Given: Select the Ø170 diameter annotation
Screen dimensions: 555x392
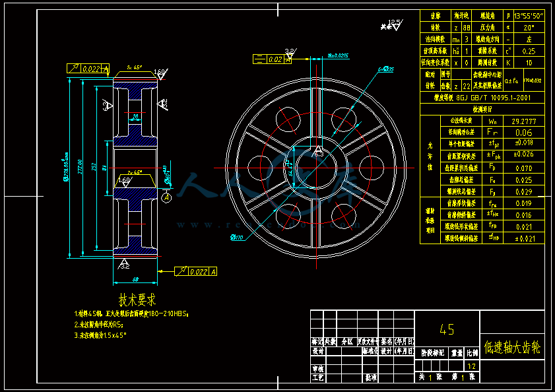Looking at the screenshot, I should pyautogui.click(x=237, y=238).
